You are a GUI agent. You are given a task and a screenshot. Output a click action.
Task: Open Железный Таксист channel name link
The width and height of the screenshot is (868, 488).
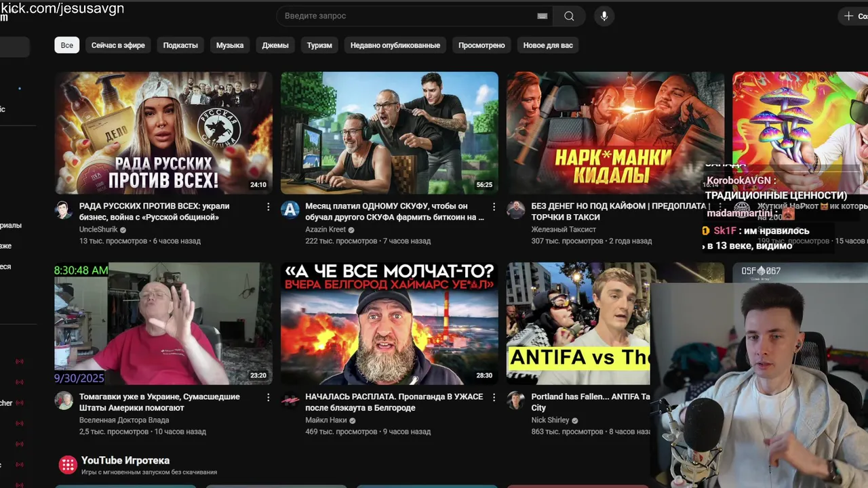(564, 230)
